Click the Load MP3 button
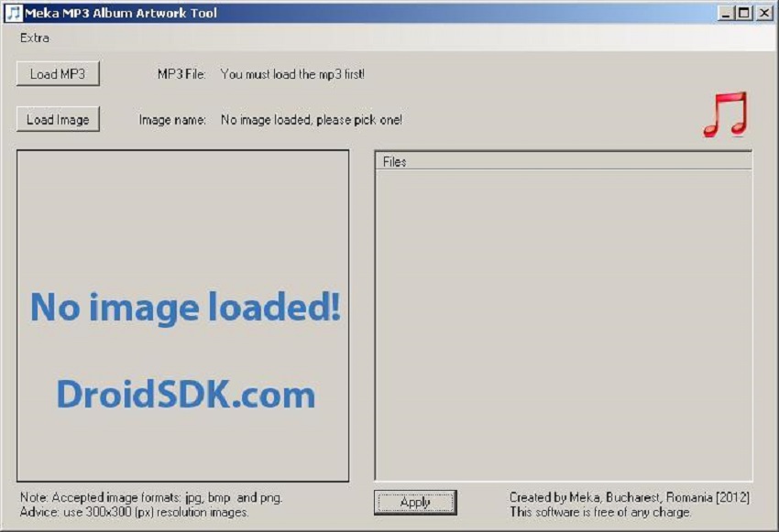The height and width of the screenshot is (532, 779). 58,74
